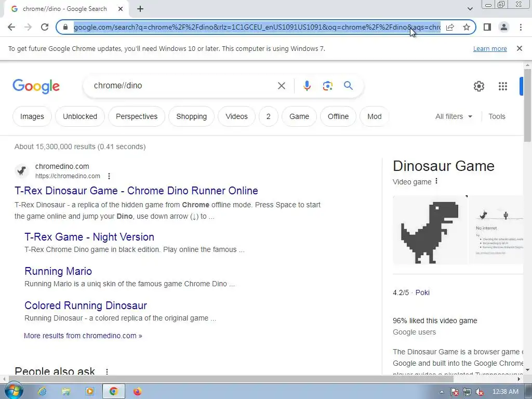Launch Firefox from the taskbar
532x399 pixels.
click(x=137, y=392)
